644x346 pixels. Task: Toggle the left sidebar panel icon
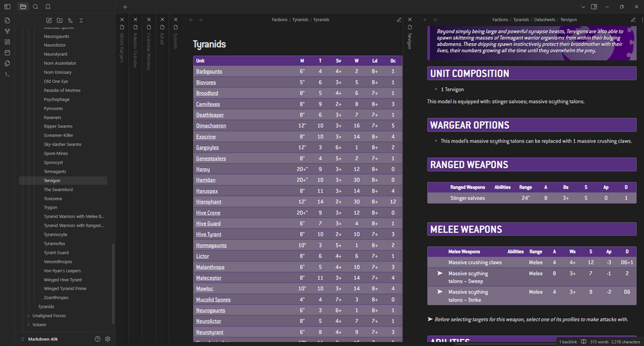point(7,6)
